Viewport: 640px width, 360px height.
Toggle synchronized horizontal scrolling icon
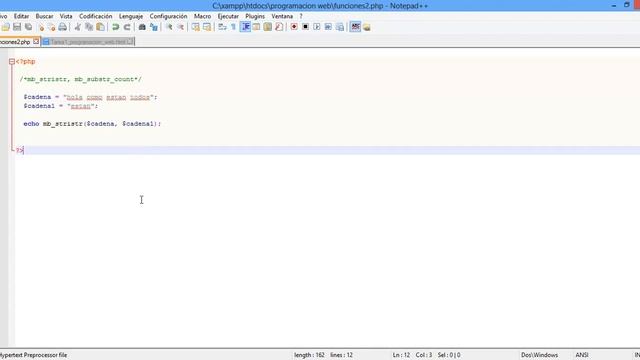[207, 27]
